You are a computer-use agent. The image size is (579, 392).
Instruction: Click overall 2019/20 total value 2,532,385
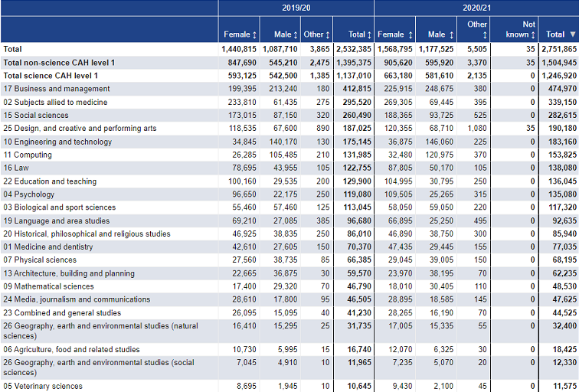tap(353, 49)
